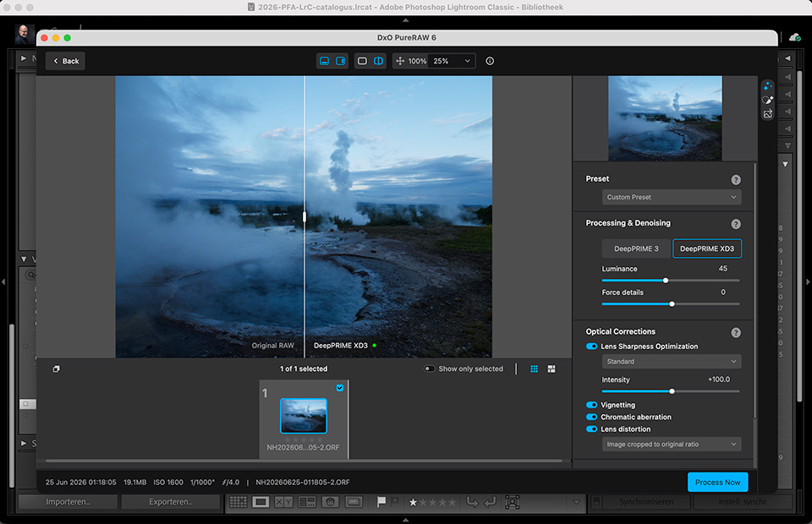Screen dimensions: 812x524
Task: Open the local adjustments brush tool
Action: tap(767, 100)
